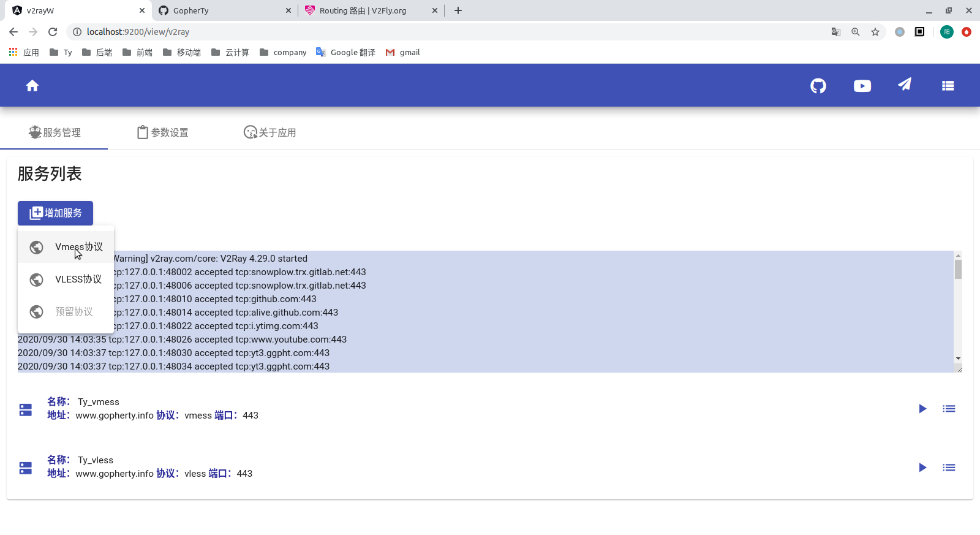Open a new browser tab
Viewport: 980px width, 535px height.
pyautogui.click(x=458, y=10)
